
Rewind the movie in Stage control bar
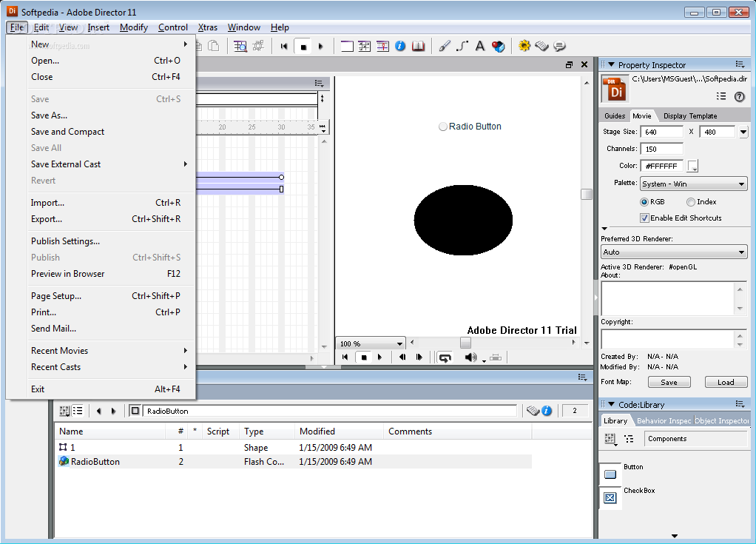pyautogui.click(x=345, y=357)
